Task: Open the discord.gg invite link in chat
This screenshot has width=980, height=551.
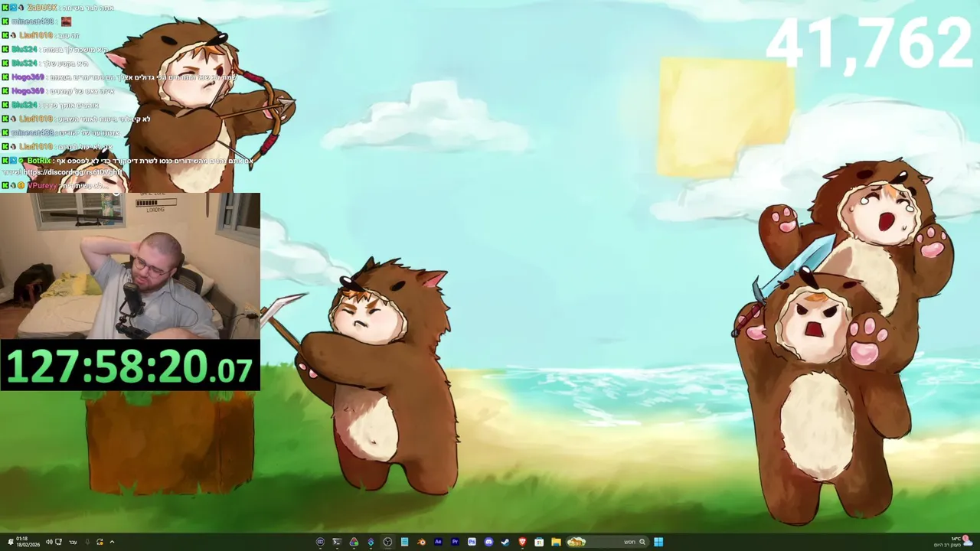Action: pos(73,172)
